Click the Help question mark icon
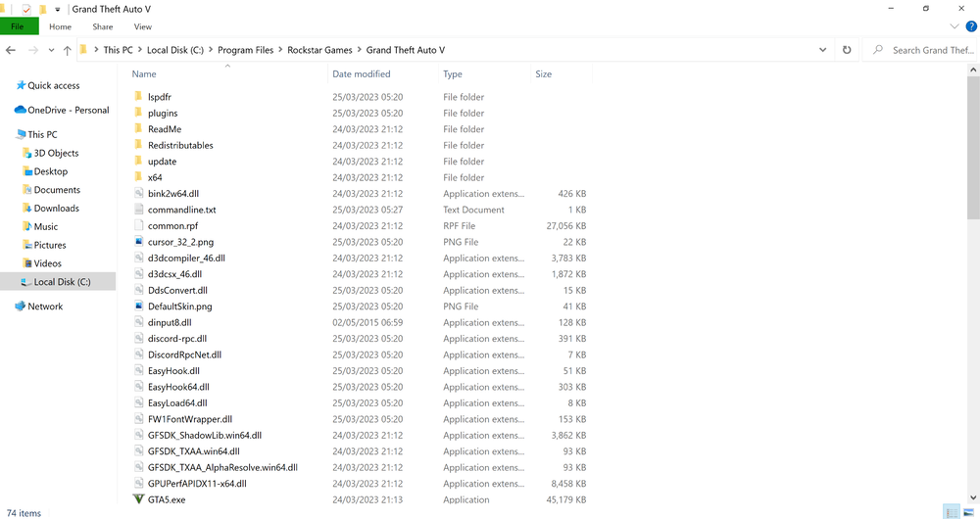This screenshot has height=519, width=980. coord(971,26)
